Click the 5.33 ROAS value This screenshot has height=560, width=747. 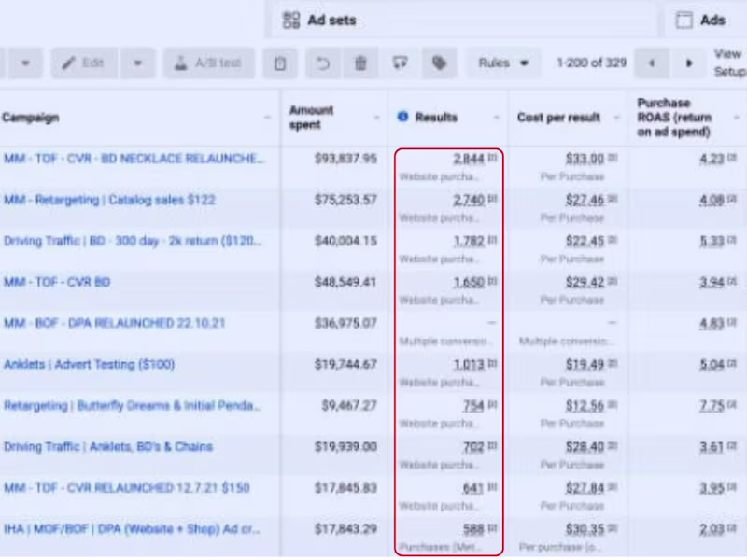click(x=712, y=241)
